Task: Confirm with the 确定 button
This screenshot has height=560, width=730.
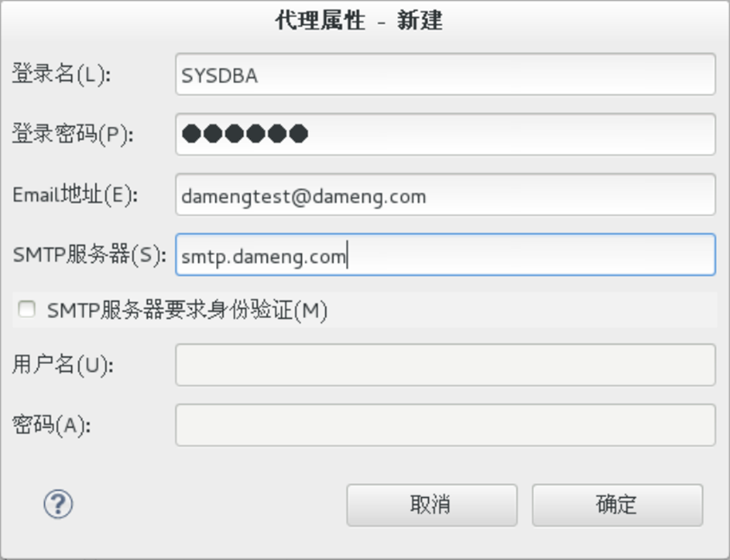Action: click(618, 505)
